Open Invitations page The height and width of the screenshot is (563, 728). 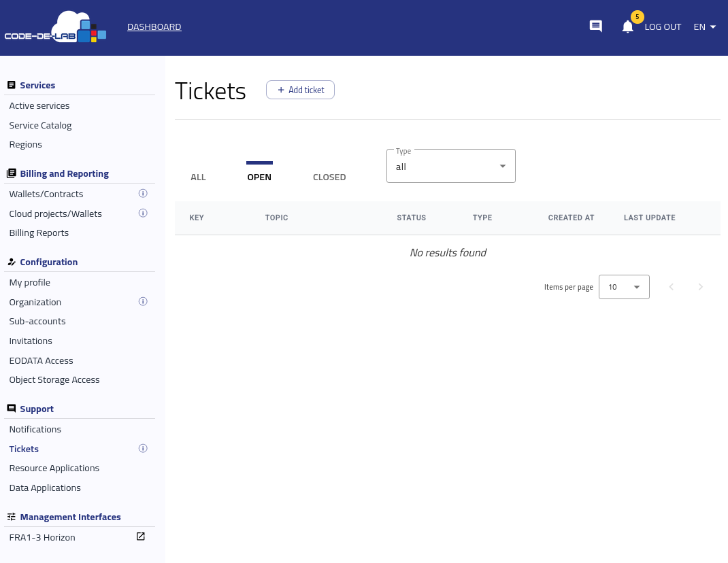point(31,341)
